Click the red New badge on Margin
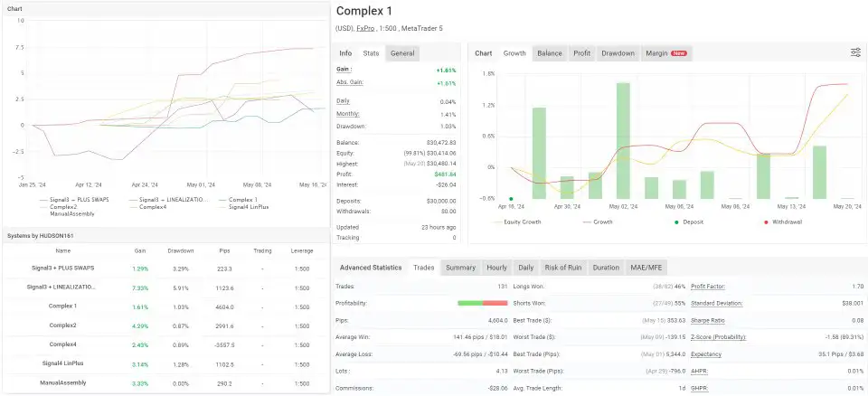The image size is (868, 396). 678,53
